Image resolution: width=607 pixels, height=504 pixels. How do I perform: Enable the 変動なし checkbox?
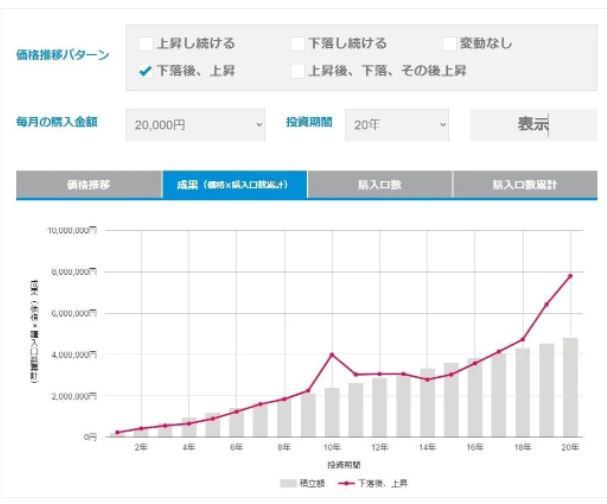tap(450, 44)
